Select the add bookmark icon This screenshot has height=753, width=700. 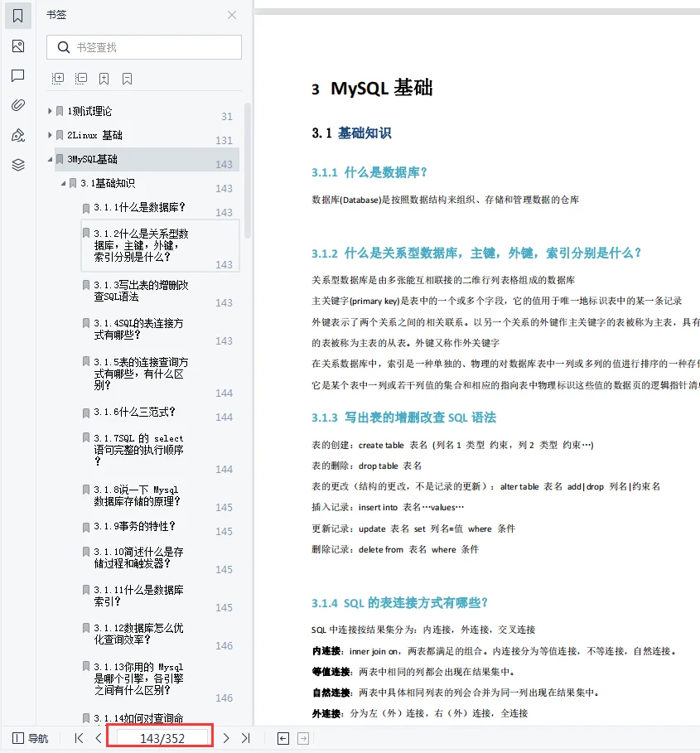tap(103, 77)
